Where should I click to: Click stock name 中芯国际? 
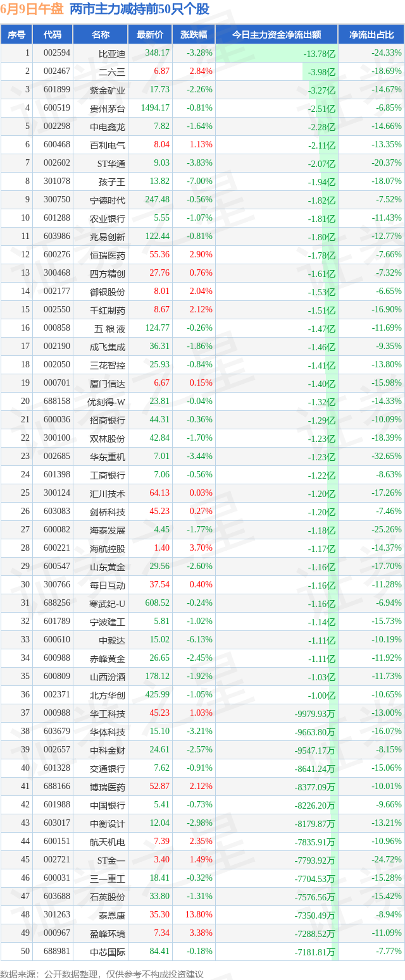(x=108, y=952)
